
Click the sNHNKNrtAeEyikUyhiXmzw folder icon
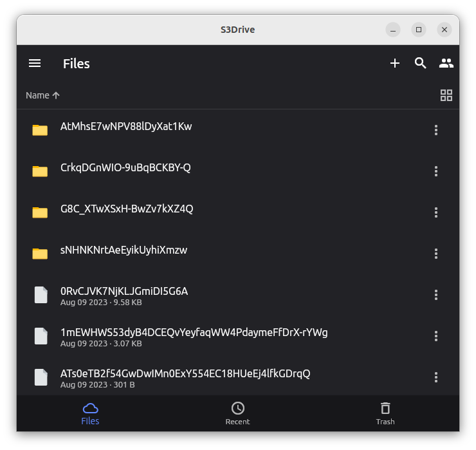tap(41, 254)
